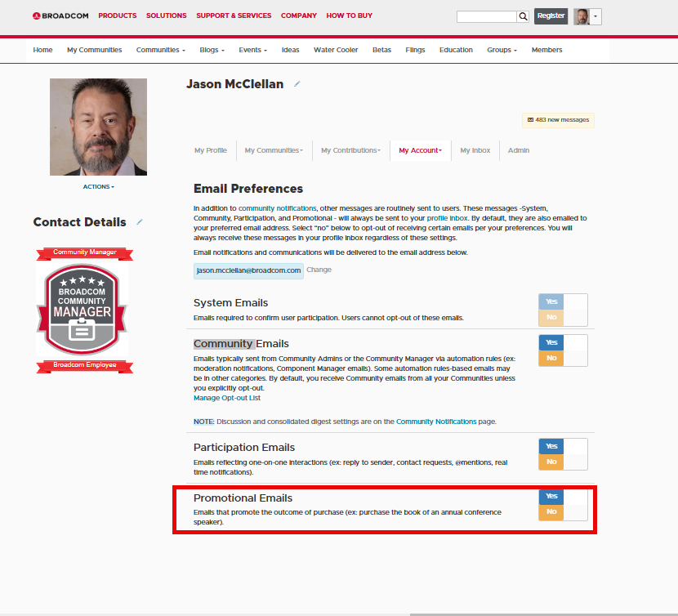Click the jason.mcclellan@broadcom.com email field
Viewport: 678px width, 616px height.
[x=248, y=270]
